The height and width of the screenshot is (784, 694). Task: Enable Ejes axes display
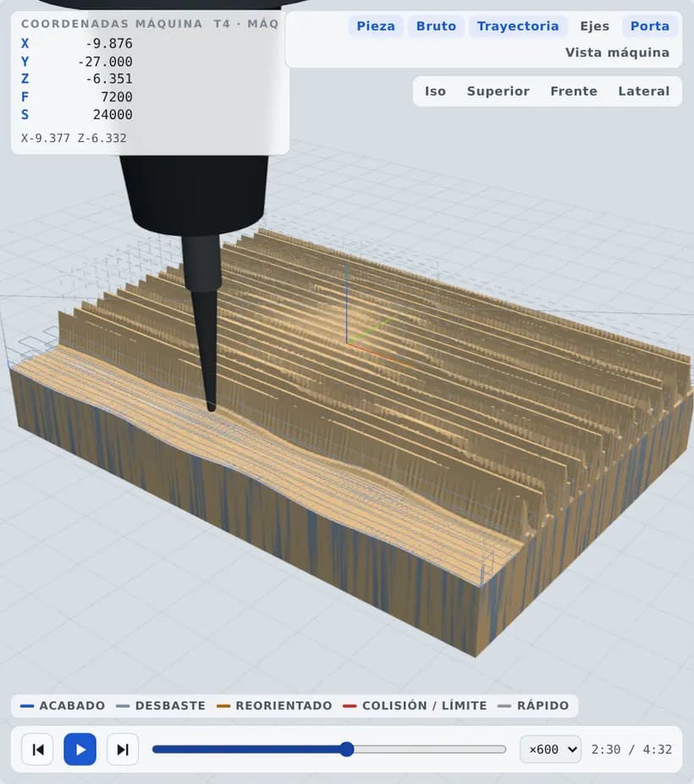594,26
